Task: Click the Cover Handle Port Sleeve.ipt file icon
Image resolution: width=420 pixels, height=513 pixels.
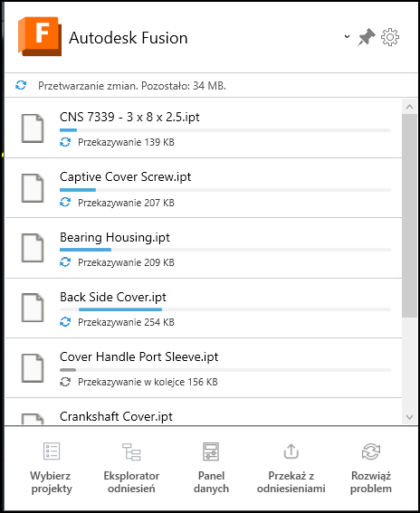Action: pos(33,368)
